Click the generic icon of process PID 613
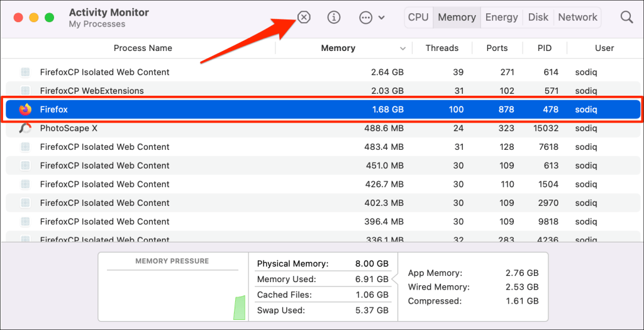The width and height of the screenshot is (644, 330). [25, 166]
